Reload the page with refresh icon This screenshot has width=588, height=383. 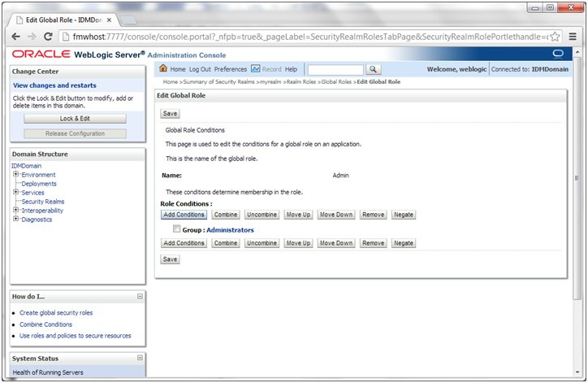(48, 37)
